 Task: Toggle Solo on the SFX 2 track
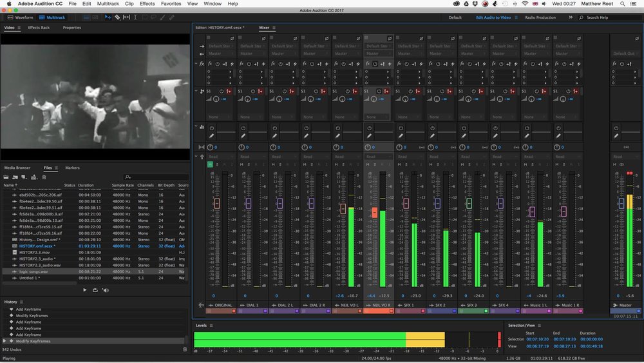[438, 164]
